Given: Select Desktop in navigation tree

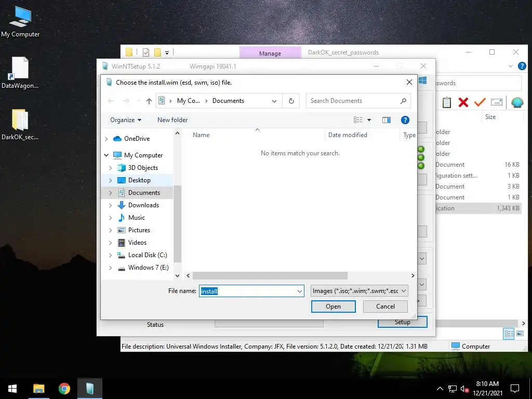Looking at the screenshot, I should click(x=139, y=180).
